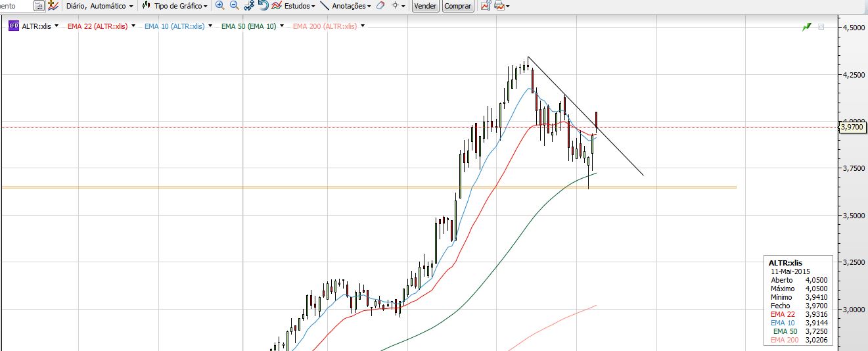868x351 pixels.
Task: Click the undo curved arrow icon
Action: click(x=263, y=5)
